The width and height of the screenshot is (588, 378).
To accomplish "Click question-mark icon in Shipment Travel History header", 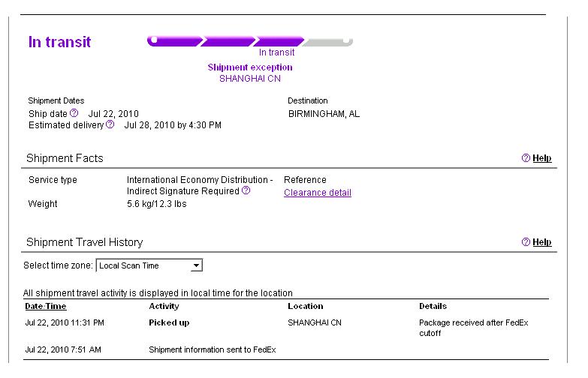I will [x=526, y=242].
